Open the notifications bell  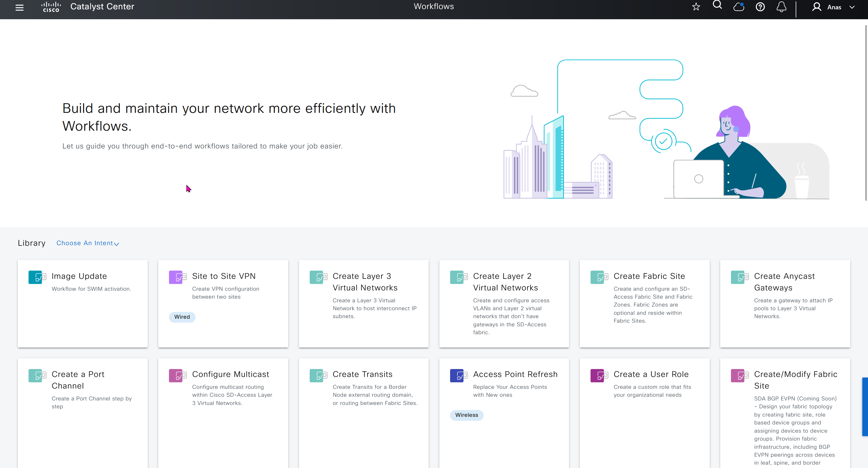[782, 7]
